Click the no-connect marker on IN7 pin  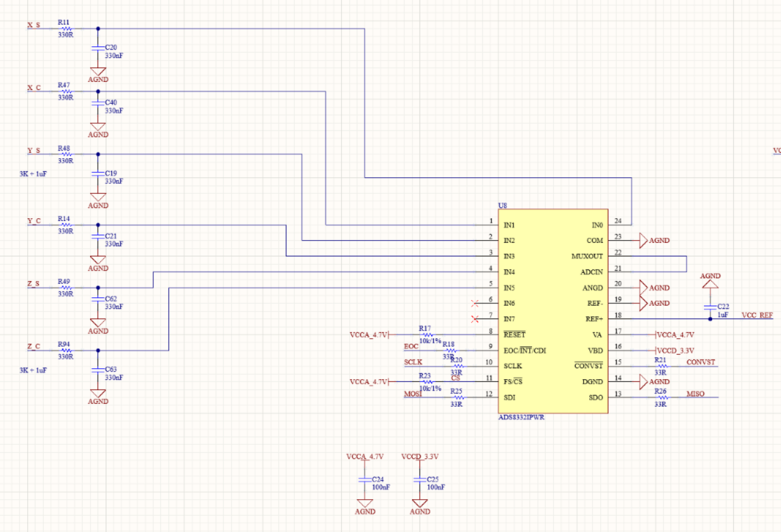coord(475,319)
